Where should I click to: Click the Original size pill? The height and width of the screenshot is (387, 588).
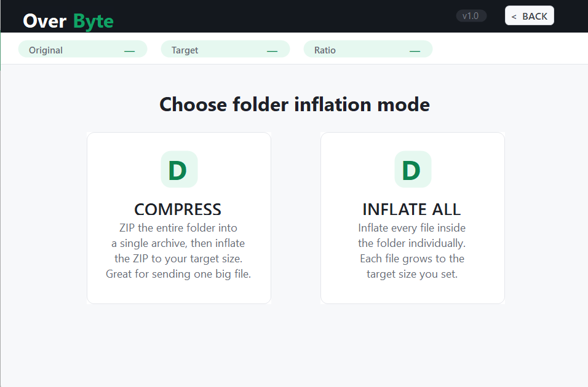[x=82, y=49]
